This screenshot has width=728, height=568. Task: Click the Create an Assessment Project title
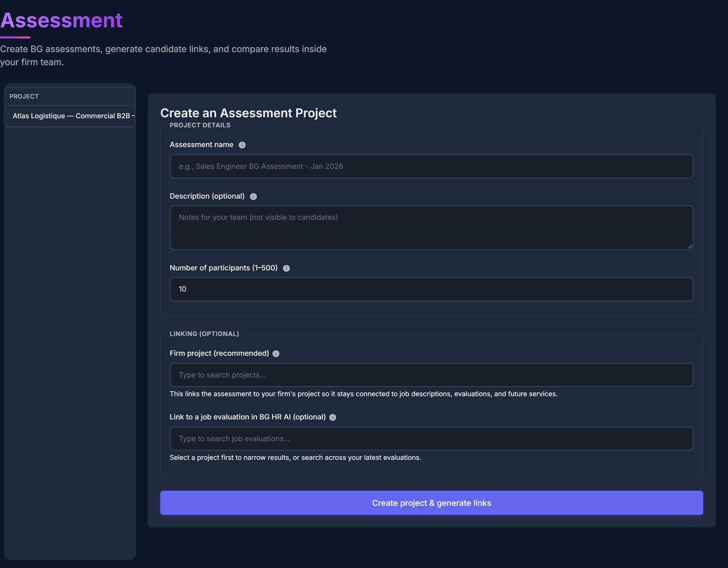click(248, 113)
